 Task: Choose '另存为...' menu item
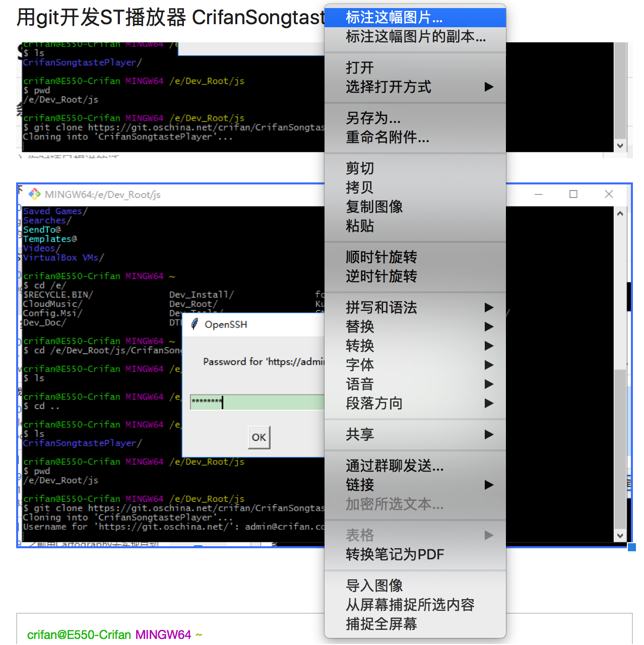(x=415, y=118)
